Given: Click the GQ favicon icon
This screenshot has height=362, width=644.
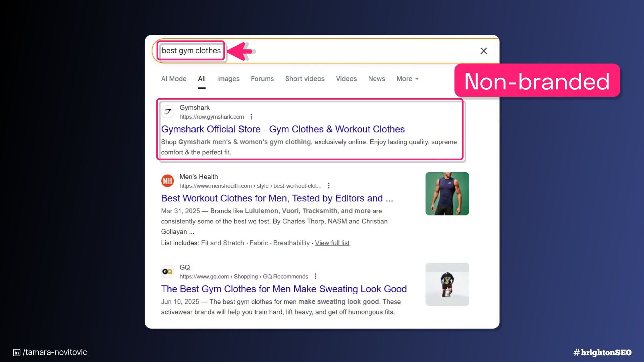Looking at the screenshot, I should pyautogui.click(x=167, y=271).
